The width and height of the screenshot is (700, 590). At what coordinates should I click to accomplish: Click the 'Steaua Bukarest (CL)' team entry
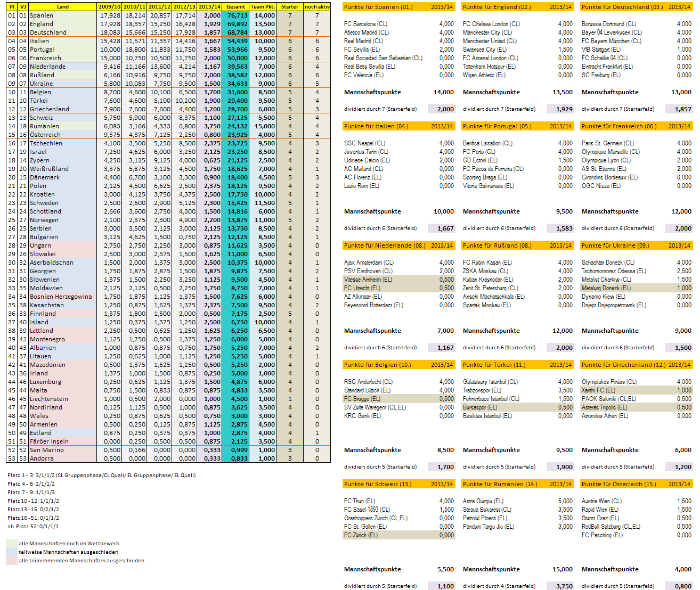click(487, 510)
